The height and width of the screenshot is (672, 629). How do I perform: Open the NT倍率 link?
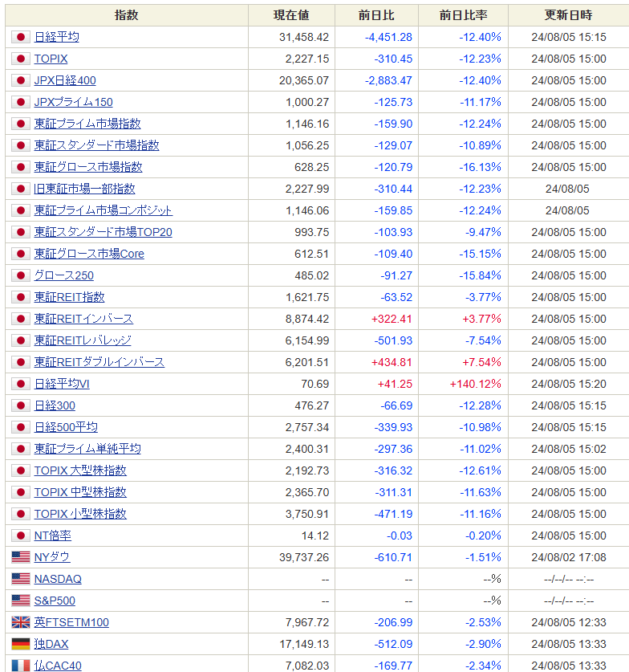[x=53, y=536]
